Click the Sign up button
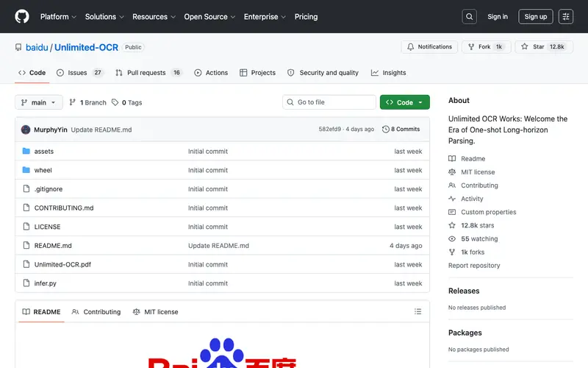The height and width of the screenshot is (368, 588). coord(536,16)
